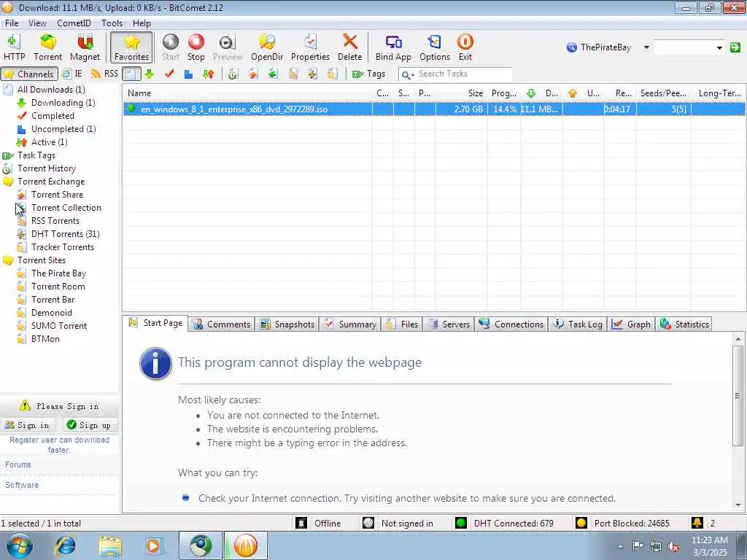Open the download directory with OpenDir
The image size is (747, 560).
[x=267, y=47]
